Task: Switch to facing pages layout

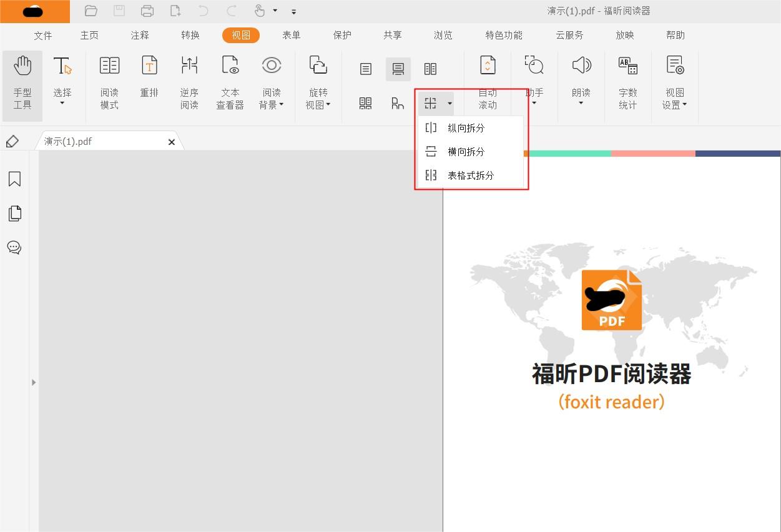Action: pos(430,69)
